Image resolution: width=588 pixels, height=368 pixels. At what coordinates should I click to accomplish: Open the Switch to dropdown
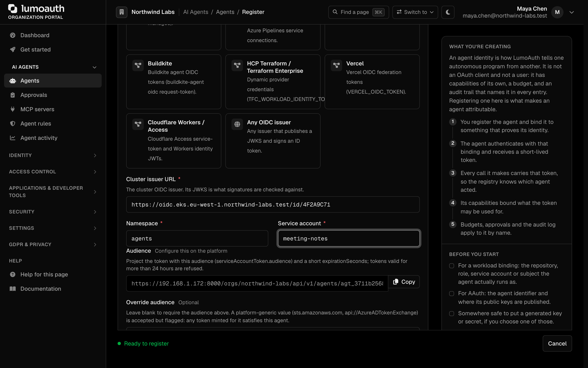click(415, 12)
